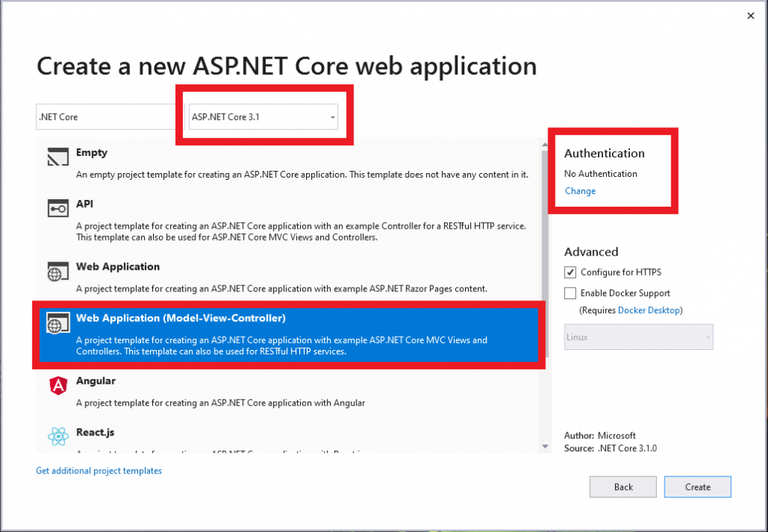Viewport: 768px width, 532px height.
Task: Select the Web Application template title
Action: pyautogui.click(x=118, y=266)
